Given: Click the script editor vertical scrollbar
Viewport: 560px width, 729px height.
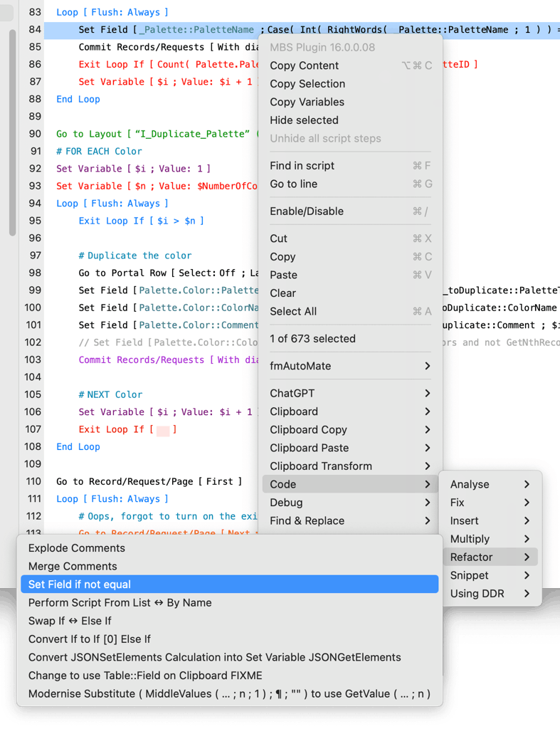Looking at the screenshot, I should [13, 133].
